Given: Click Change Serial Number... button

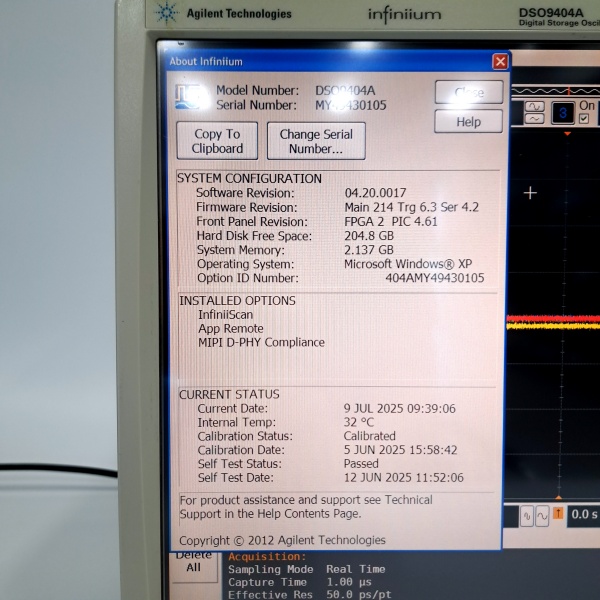Looking at the screenshot, I should [x=316, y=141].
